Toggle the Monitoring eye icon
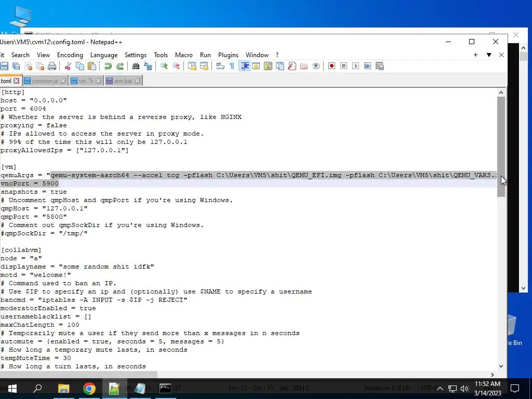 [x=316, y=66]
